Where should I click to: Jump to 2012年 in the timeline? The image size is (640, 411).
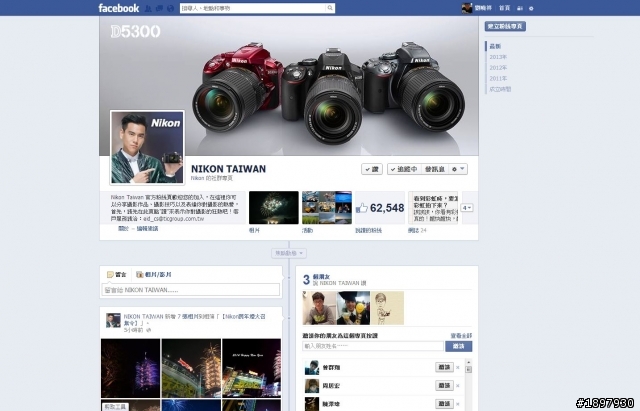[498, 67]
